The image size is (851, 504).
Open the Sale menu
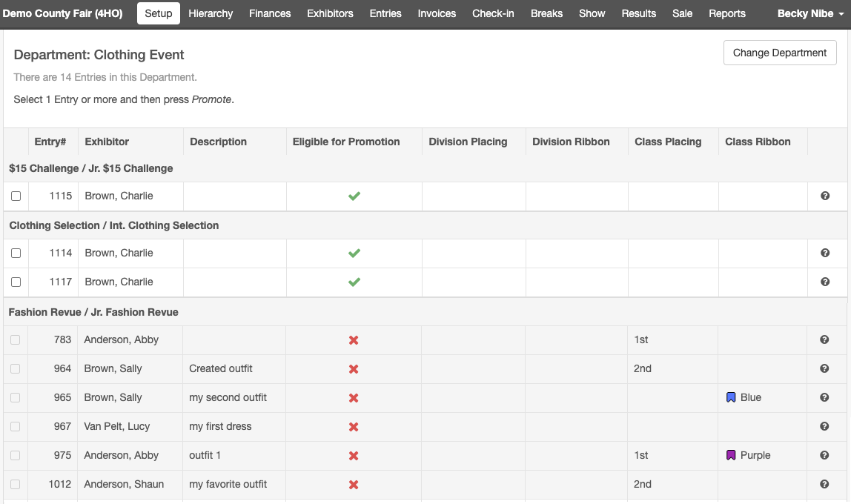click(682, 13)
